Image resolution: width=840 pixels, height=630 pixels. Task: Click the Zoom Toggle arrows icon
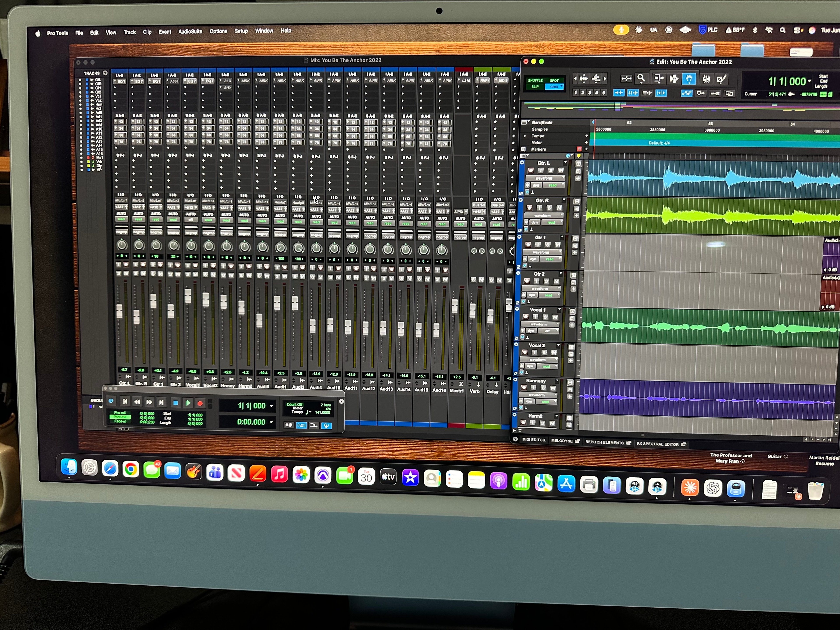tap(626, 79)
